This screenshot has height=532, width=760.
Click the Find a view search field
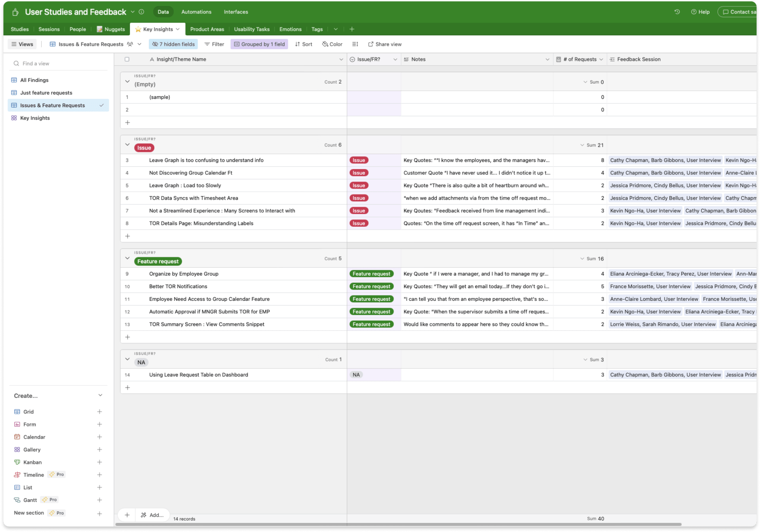coord(59,63)
